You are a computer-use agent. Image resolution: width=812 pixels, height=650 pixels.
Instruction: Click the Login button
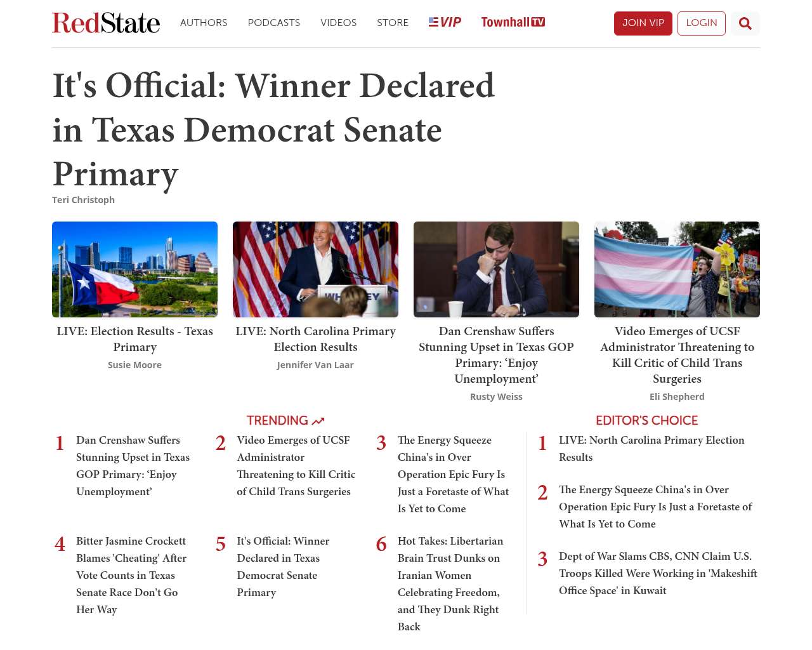[701, 23]
